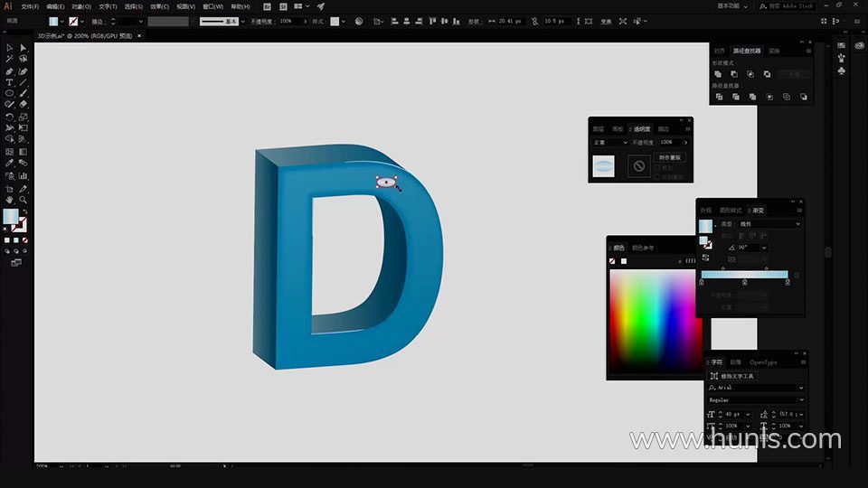
Task: Click the 窗口(W) menu
Action: click(x=213, y=6)
